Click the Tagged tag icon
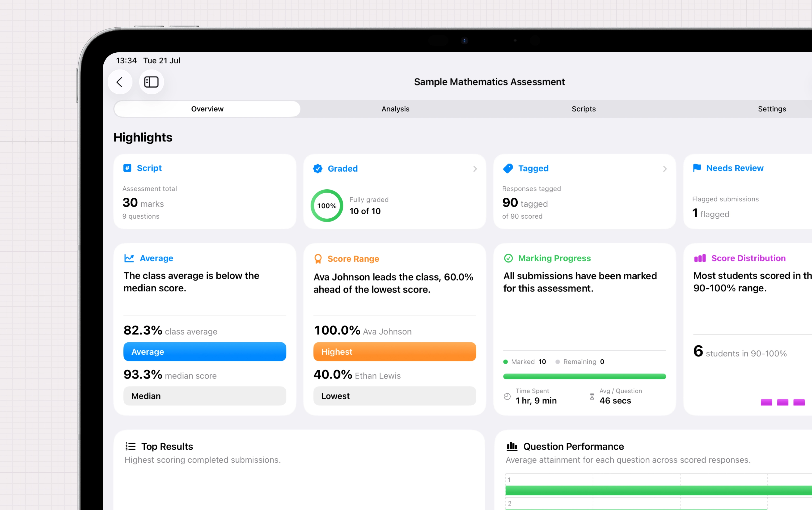 pos(508,168)
